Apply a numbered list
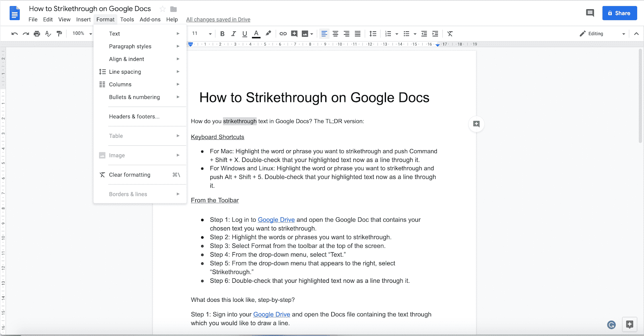 [388, 34]
